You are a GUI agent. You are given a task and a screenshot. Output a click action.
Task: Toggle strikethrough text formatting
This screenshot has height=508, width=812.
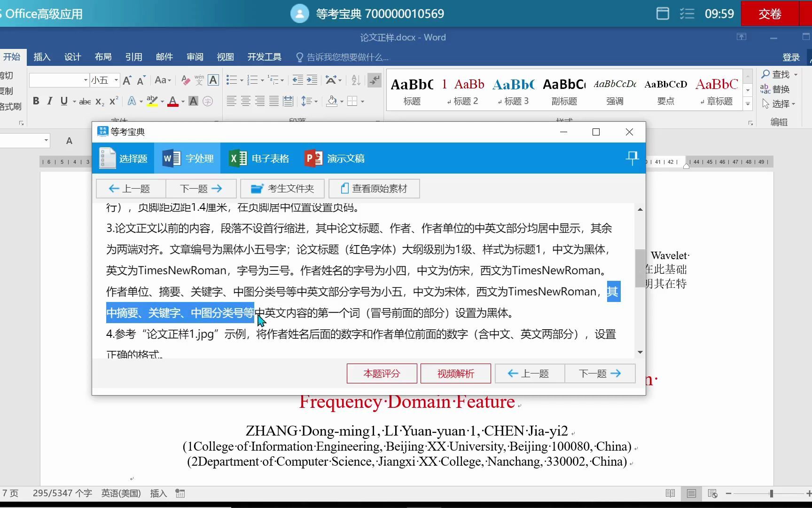(85, 101)
